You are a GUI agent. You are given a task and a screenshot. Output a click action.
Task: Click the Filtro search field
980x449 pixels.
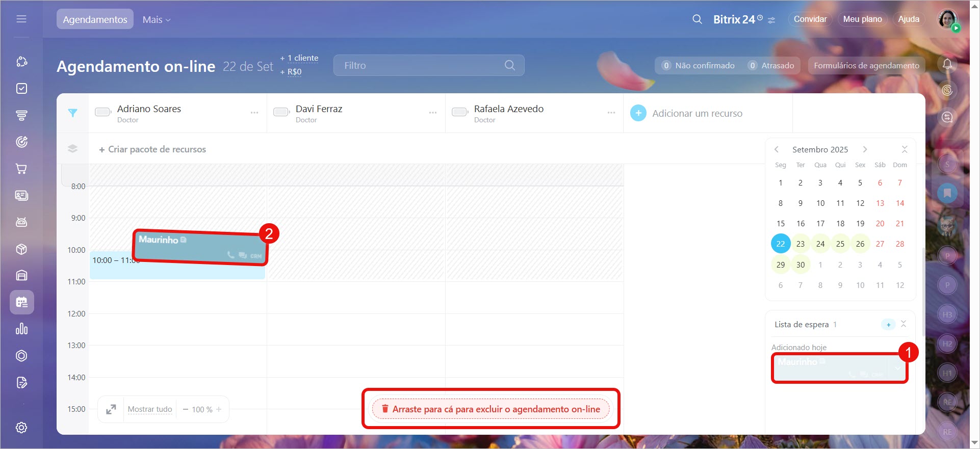[x=423, y=65]
